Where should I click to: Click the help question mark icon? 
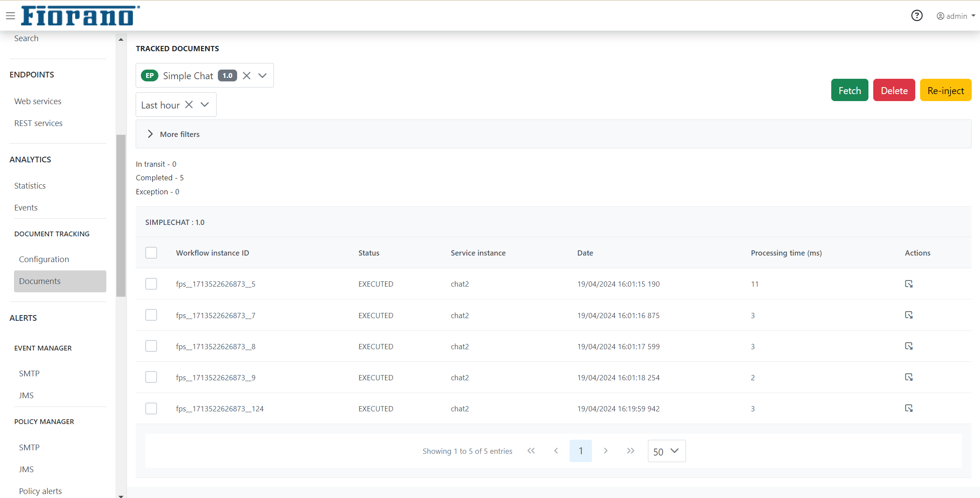pyautogui.click(x=917, y=16)
